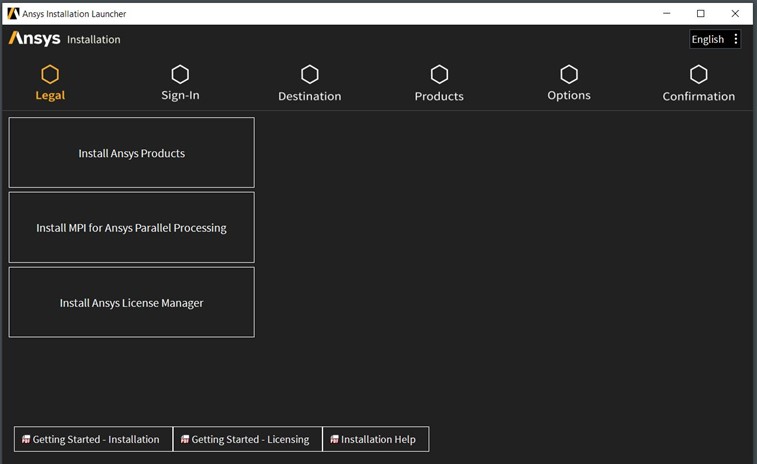Click the Destination step hexagon icon

tap(309, 74)
